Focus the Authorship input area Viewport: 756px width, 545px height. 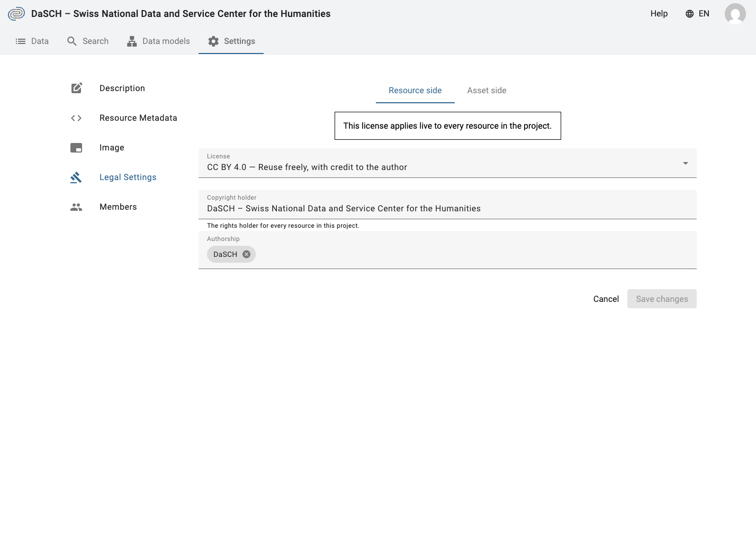(447, 250)
